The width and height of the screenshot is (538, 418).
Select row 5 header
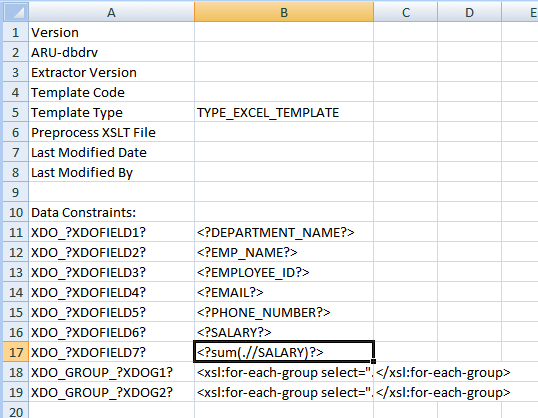16,112
